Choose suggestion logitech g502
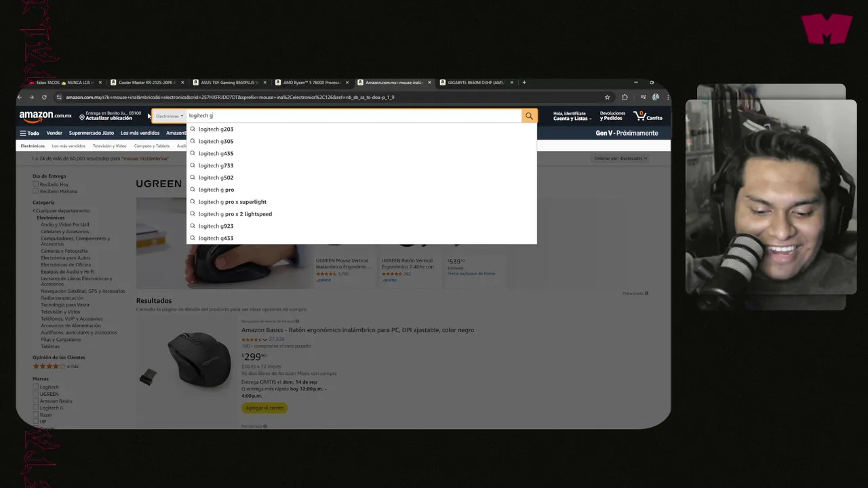868x488 pixels. click(361, 178)
